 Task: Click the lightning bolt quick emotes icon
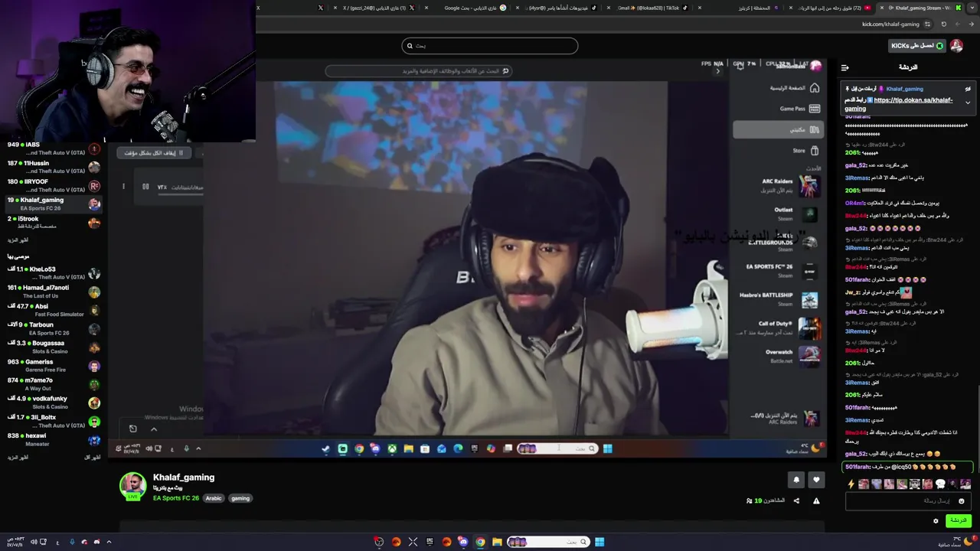pos(851,484)
